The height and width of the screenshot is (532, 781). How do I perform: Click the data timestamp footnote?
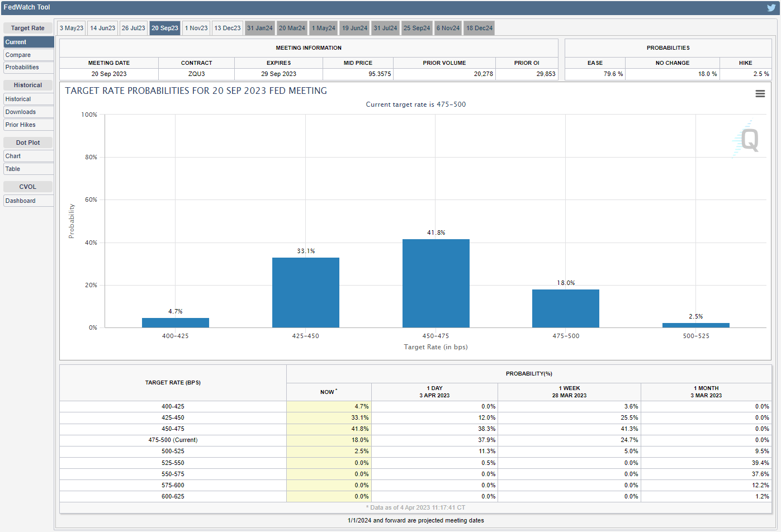point(415,507)
